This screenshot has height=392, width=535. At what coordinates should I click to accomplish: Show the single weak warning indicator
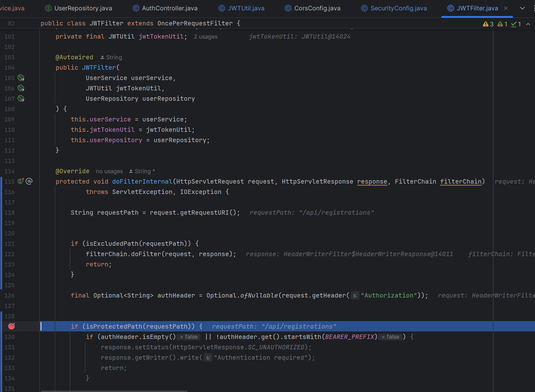pyautogui.click(x=502, y=24)
